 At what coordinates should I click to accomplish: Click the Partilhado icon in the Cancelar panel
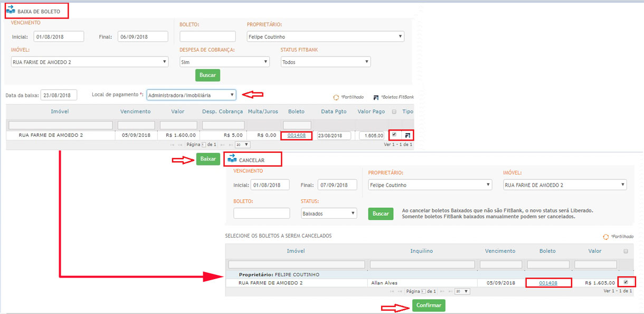click(606, 237)
